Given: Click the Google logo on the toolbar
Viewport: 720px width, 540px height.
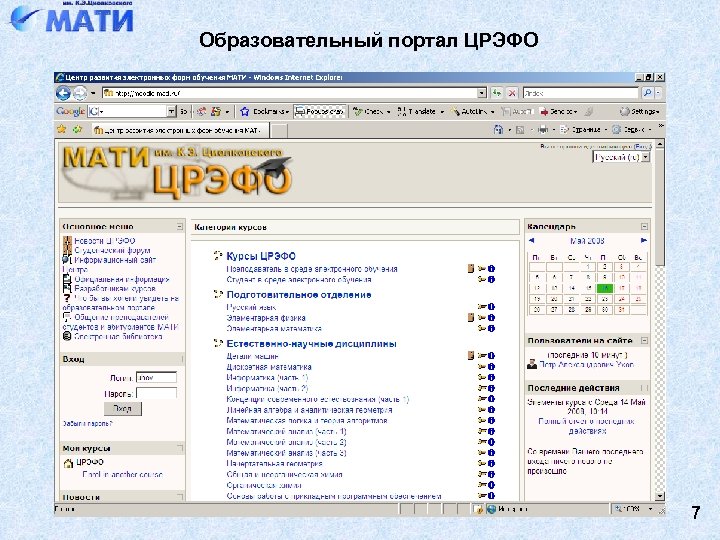Looking at the screenshot, I should (x=70, y=111).
